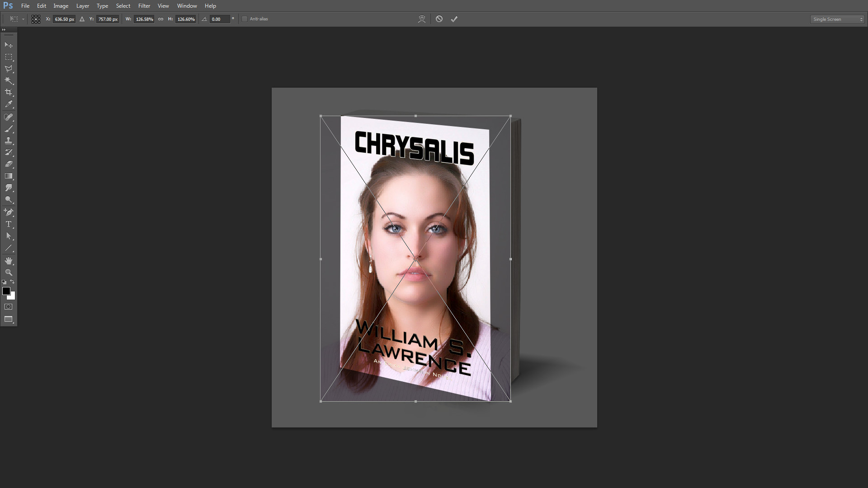This screenshot has width=868, height=488.
Task: Open the Window menu
Action: (187, 6)
